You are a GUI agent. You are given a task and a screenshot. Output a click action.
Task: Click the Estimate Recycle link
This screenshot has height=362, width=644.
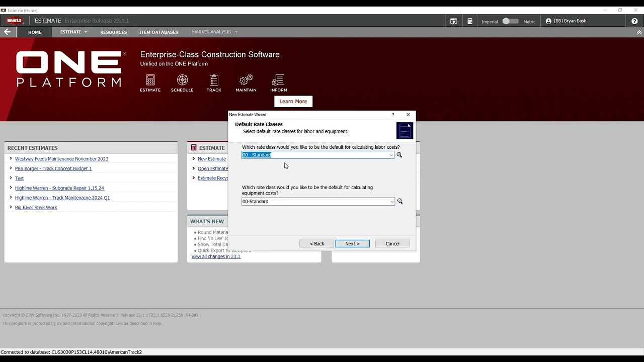(213, 178)
